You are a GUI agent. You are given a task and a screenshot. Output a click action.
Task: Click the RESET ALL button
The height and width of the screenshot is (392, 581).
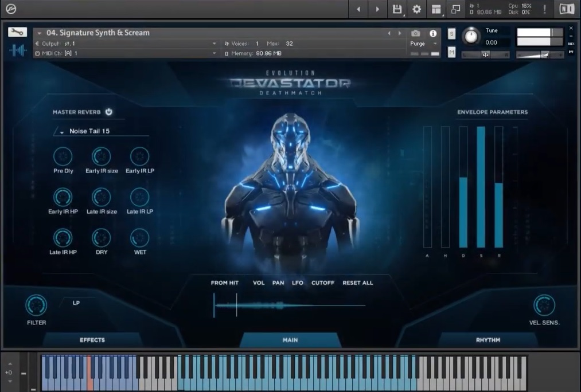tap(357, 283)
